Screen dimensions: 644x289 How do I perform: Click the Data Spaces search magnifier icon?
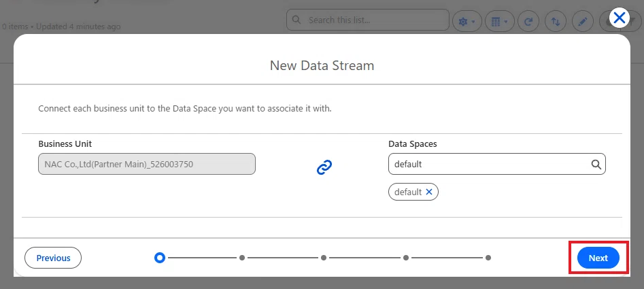point(596,164)
